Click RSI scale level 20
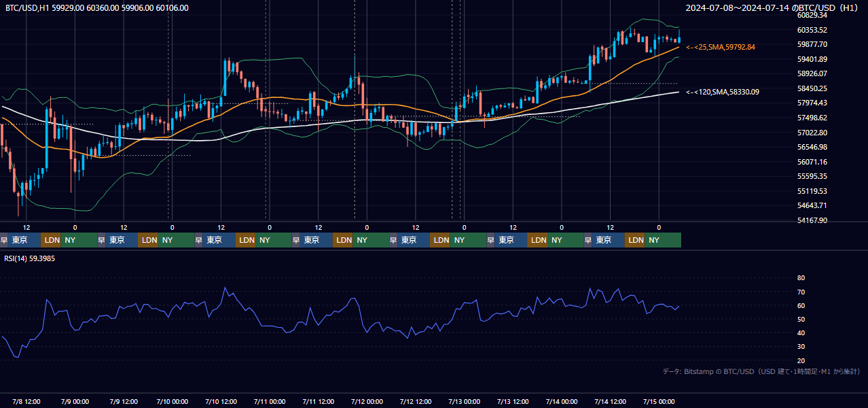Screen dimensions: 868x408 pos(801,360)
